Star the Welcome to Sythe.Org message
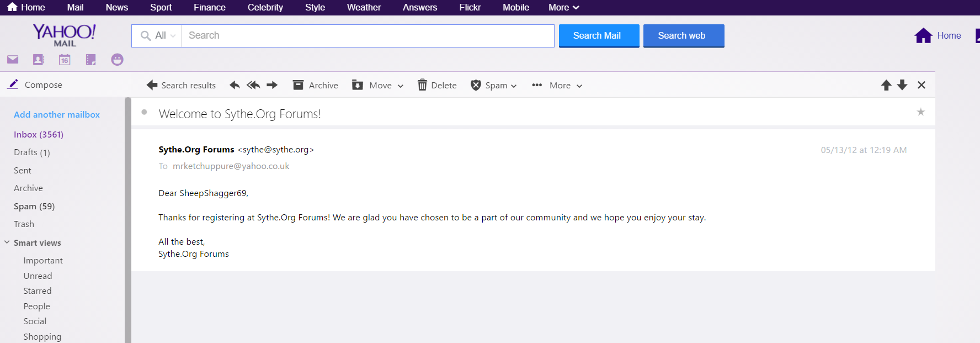Screen dimensions: 980x343 920,112
